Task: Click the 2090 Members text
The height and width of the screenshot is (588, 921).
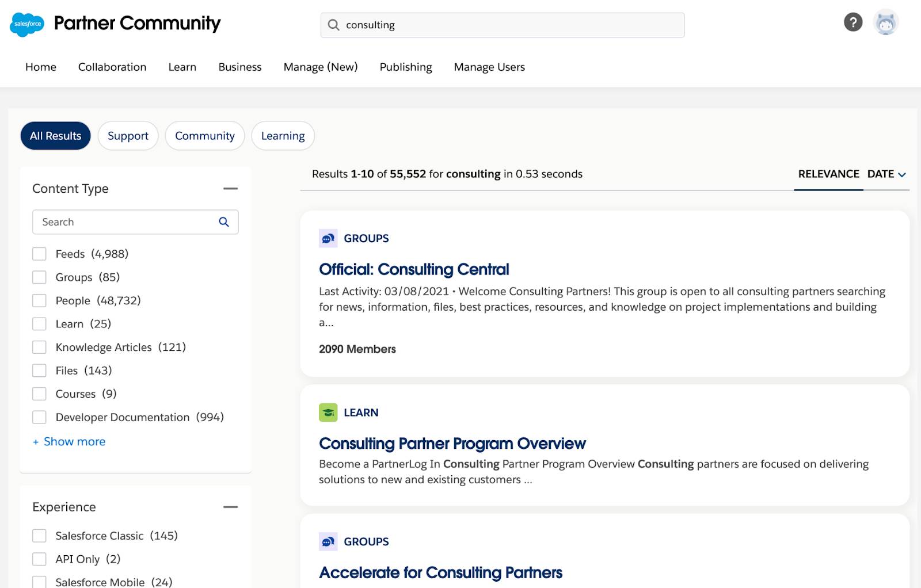Action: (x=357, y=349)
